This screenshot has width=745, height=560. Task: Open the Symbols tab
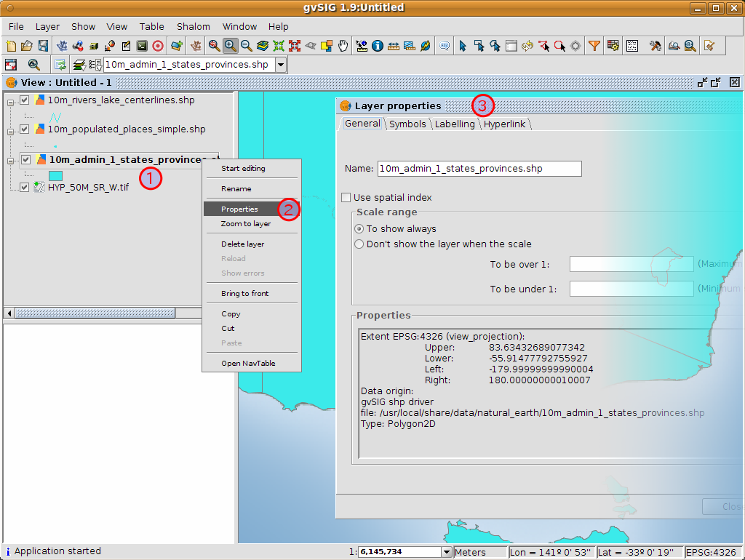pos(407,124)
